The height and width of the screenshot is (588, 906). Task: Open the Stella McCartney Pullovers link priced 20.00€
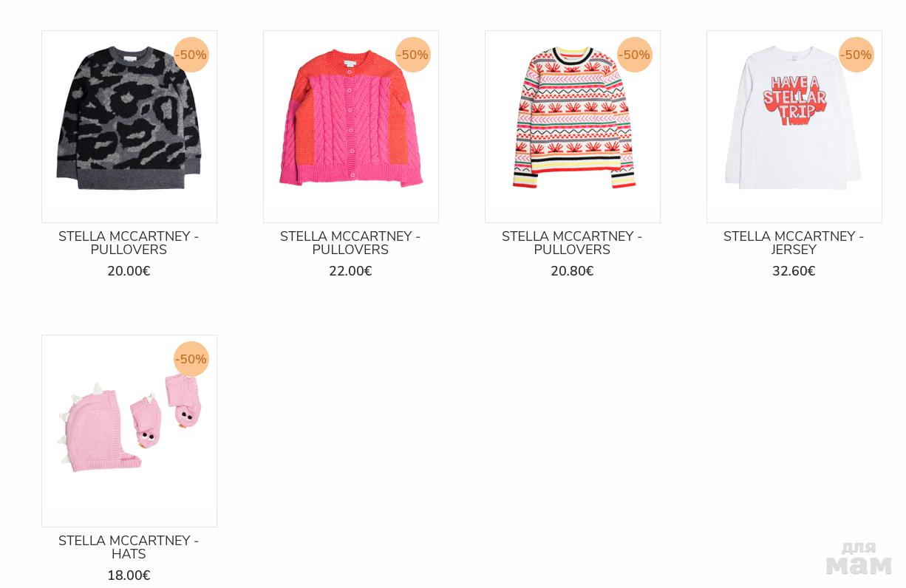pyautogui.click(x=129, y=243)
